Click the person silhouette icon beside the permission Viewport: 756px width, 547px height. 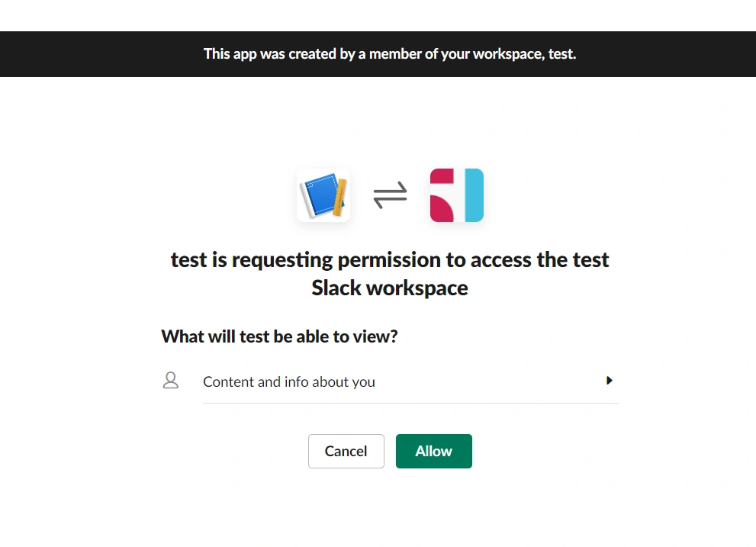(171, 380)
